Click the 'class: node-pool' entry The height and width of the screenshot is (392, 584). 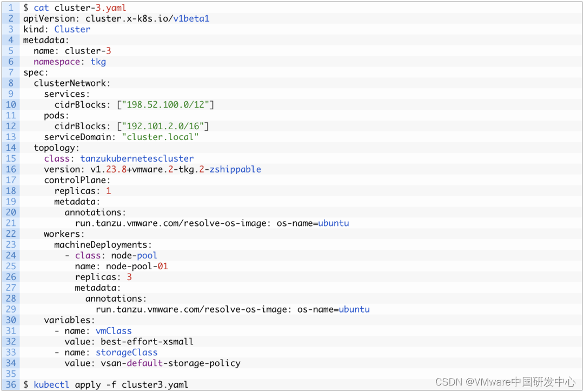[x=116, y=256]
